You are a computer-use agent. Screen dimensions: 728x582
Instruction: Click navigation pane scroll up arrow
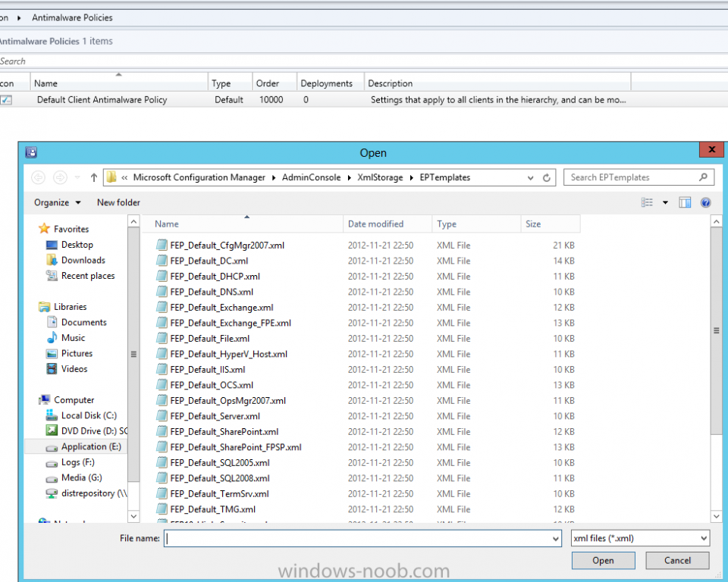click(133, 222)
